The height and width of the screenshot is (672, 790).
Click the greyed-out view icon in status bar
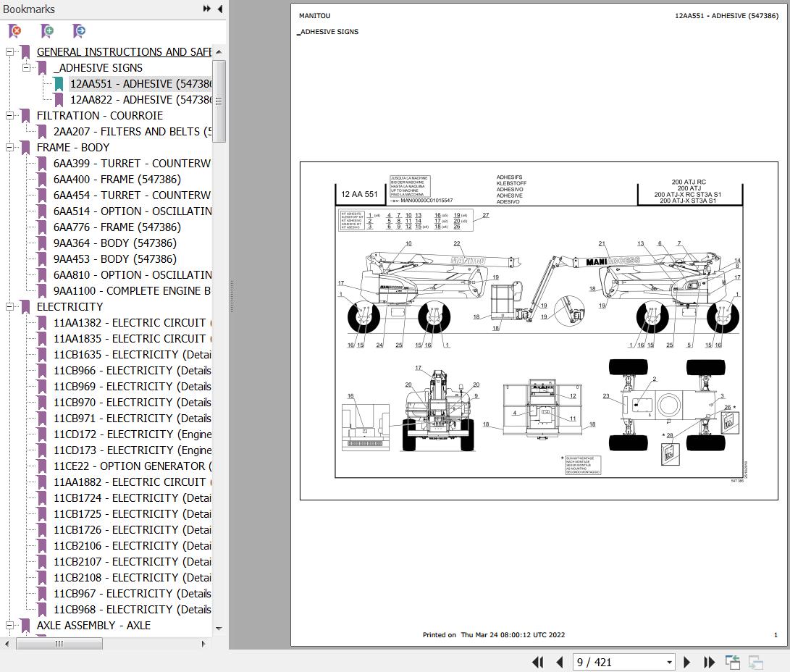click(756, 662)
